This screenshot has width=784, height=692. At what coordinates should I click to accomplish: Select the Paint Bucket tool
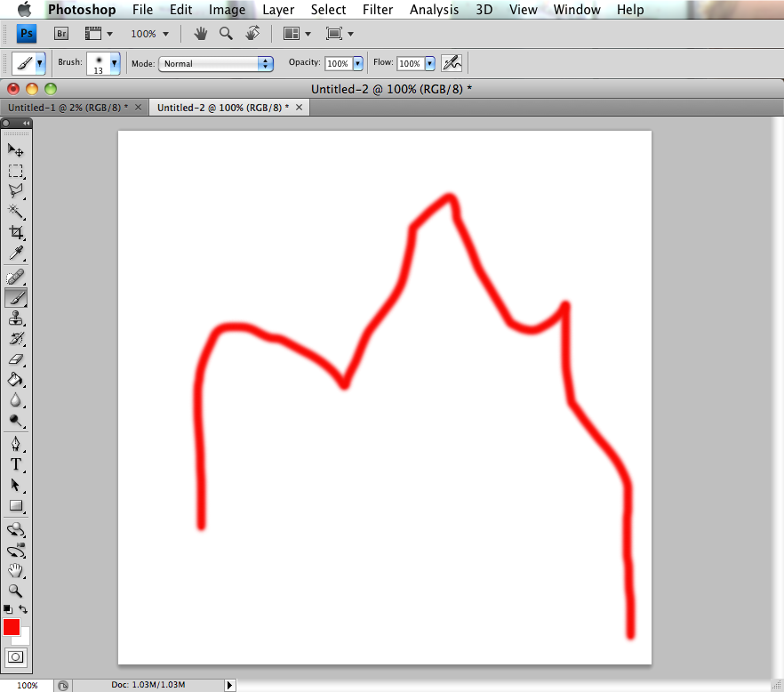tap(15, 380)
